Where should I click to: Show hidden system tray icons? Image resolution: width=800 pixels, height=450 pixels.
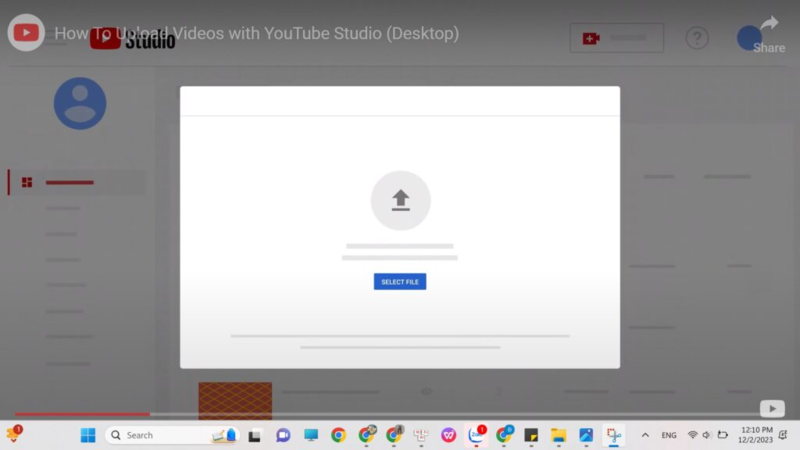click(645, 435)
